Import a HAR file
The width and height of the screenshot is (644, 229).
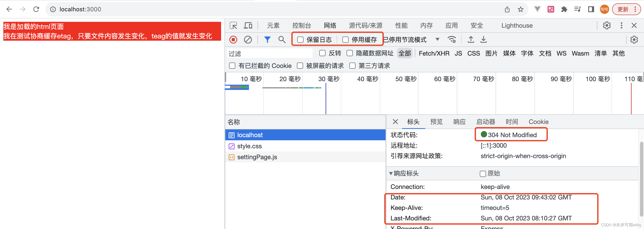471,39
